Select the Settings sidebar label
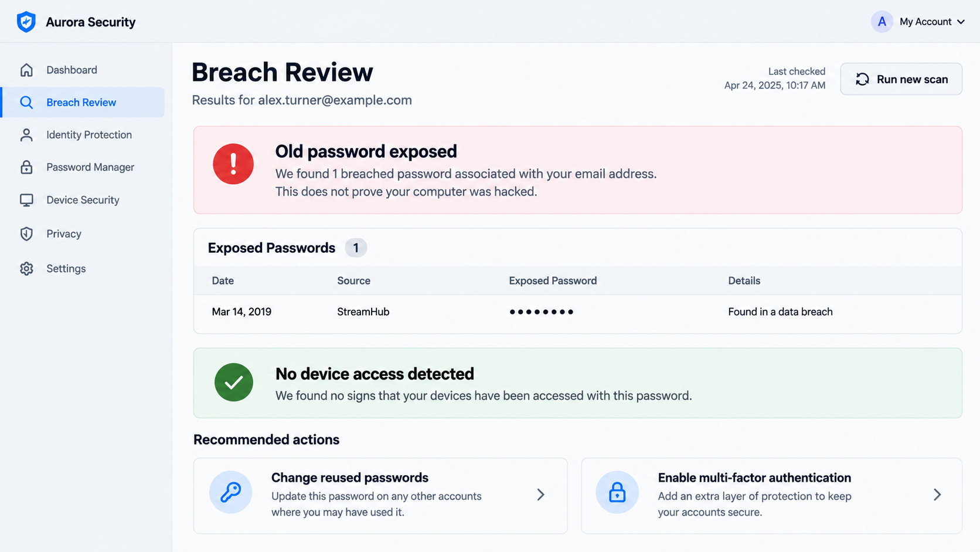 pos(66,269)
